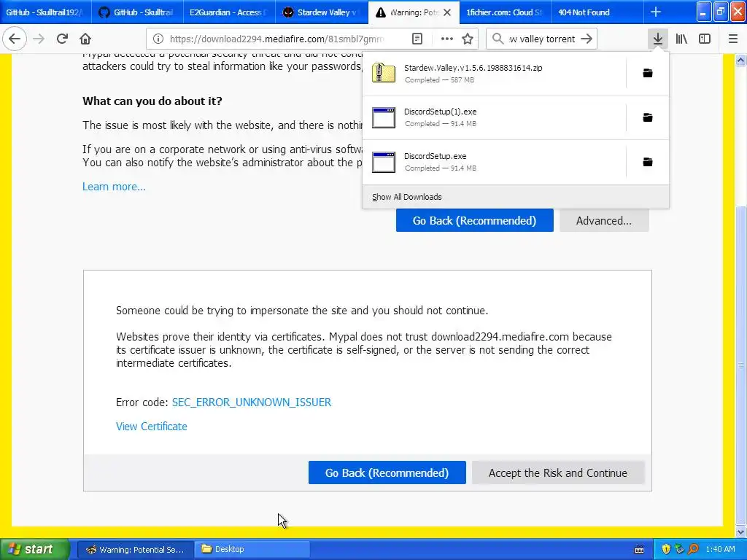Click the security shield tray icon

(666, 549)
